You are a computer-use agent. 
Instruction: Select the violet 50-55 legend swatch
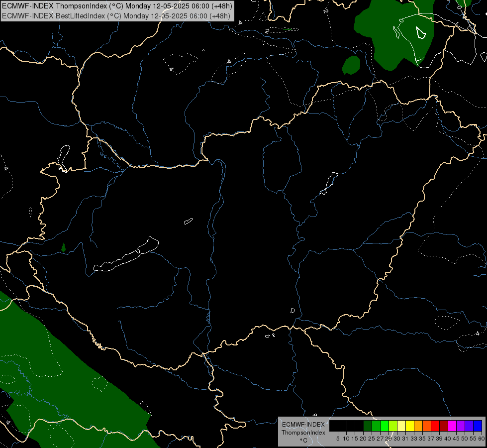469,426
